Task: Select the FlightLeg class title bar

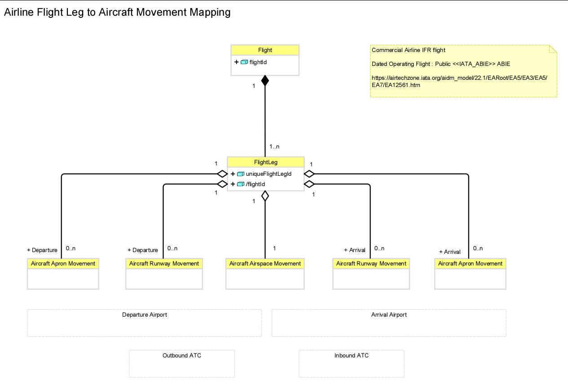Action: click(265, 162)
